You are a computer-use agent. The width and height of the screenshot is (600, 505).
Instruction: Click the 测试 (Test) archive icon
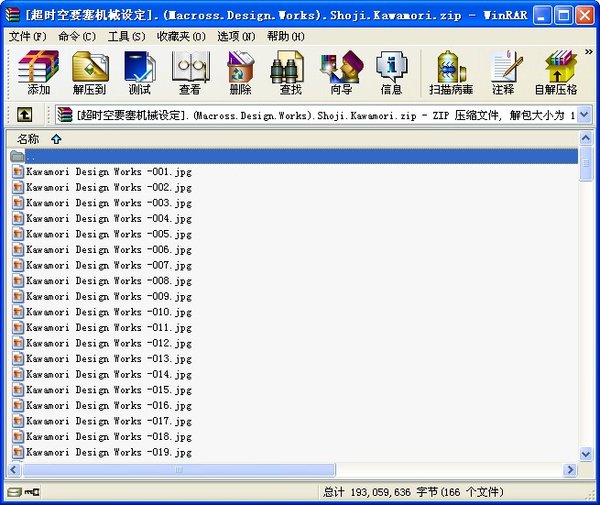click(x=139, y=73)
